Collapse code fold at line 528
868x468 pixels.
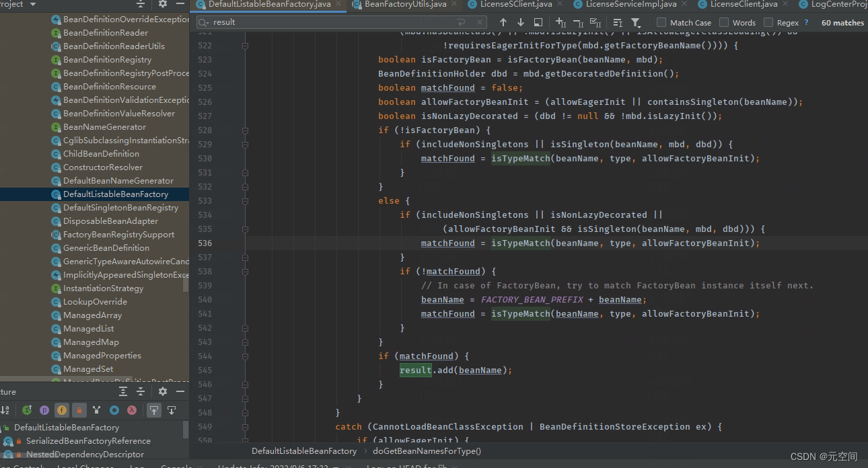245,130
